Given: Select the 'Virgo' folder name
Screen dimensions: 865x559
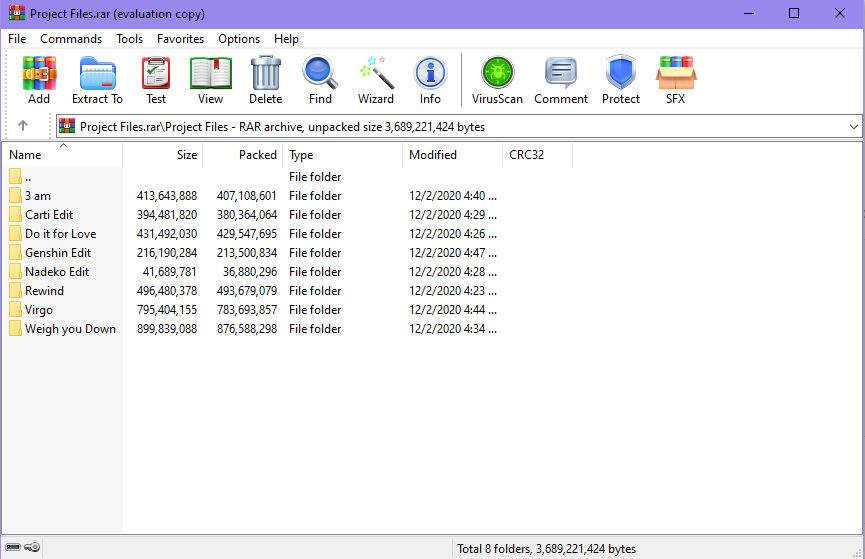Looking at the screenshot, I should [39, 310].
